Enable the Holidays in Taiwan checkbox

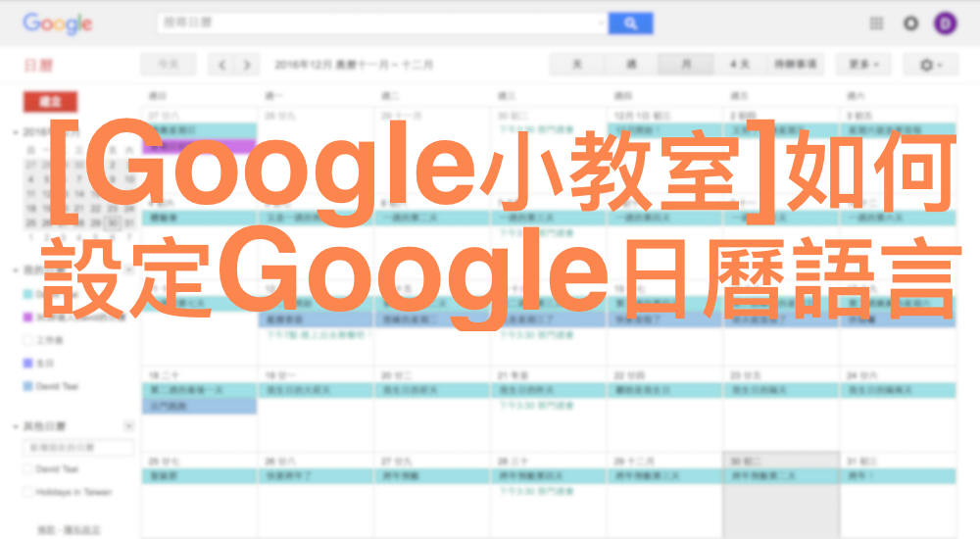(x=27, y=492)
